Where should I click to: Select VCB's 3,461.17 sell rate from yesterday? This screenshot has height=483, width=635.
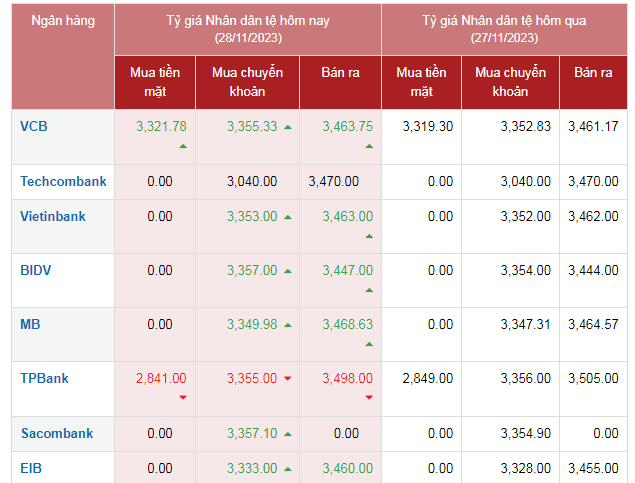(x=593, y=127)
